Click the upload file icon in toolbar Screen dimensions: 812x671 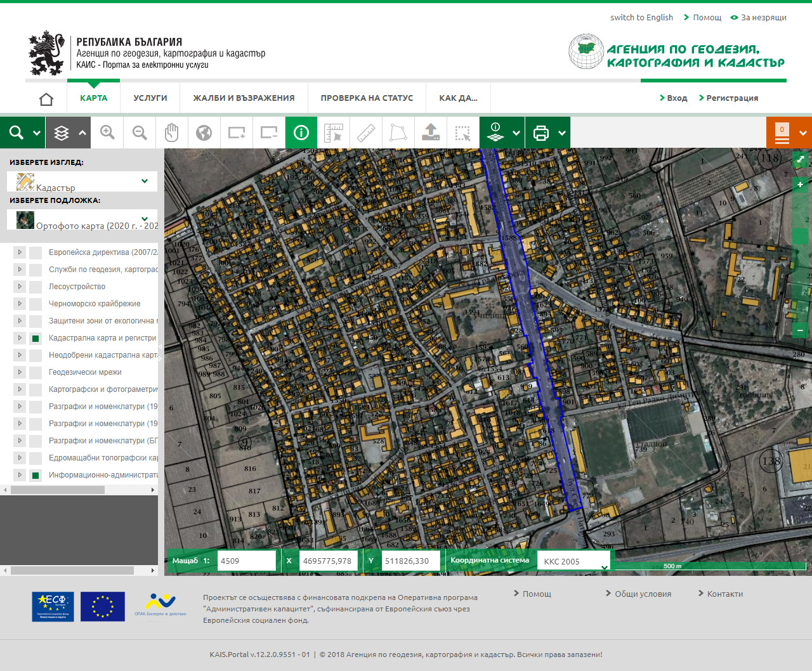coord(431,133)
